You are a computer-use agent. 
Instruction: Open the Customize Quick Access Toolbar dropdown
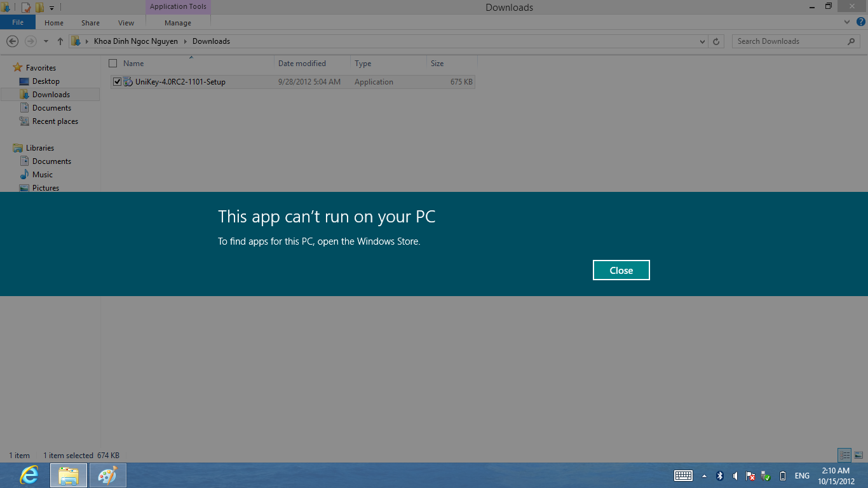tap(51, 8)
